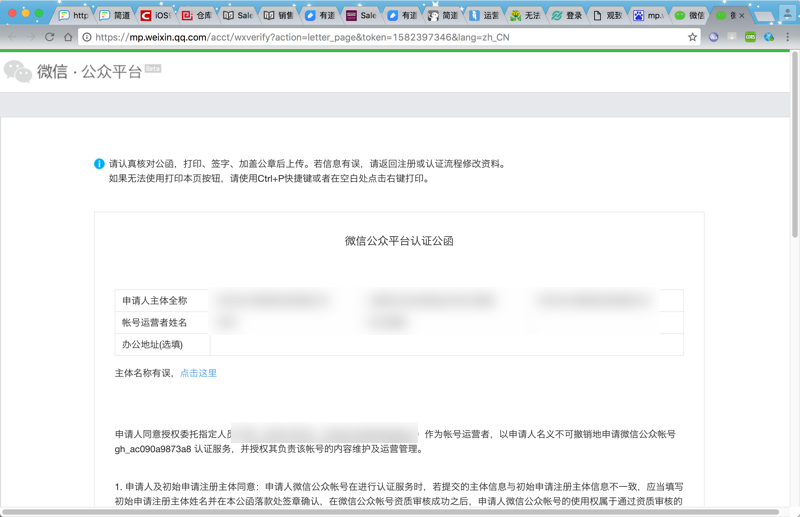Click the blue-green earth extension icon
The width and height of the screenshot is (800, 517).
pyautogui.click(x=768, y=37)
